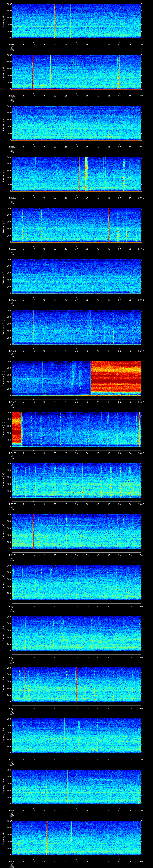Screen dimensions: 153x868
Task: Select the red line near 16 s in 11:32 panel
Action: pyautogui.click(x=47, y=838)
